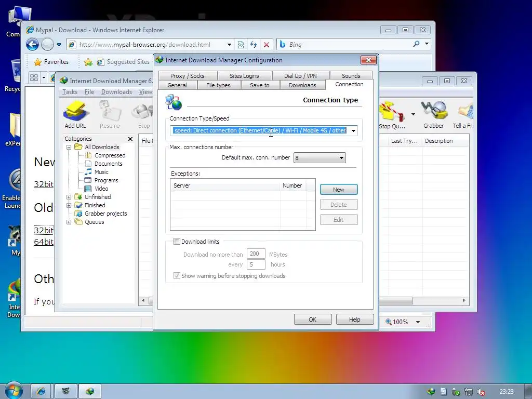Click the Server column header in Exceptions
The image size is (532, 399).
(x=225, y=185)
